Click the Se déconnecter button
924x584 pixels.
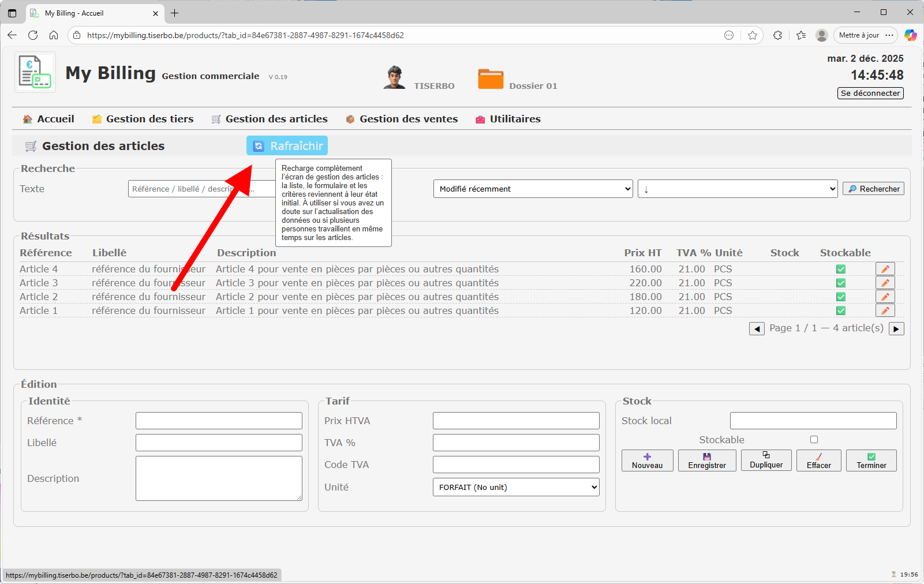(870, 93)
